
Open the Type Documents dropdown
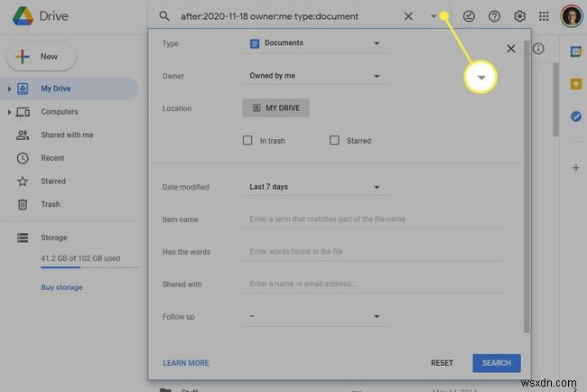point(315,43)
